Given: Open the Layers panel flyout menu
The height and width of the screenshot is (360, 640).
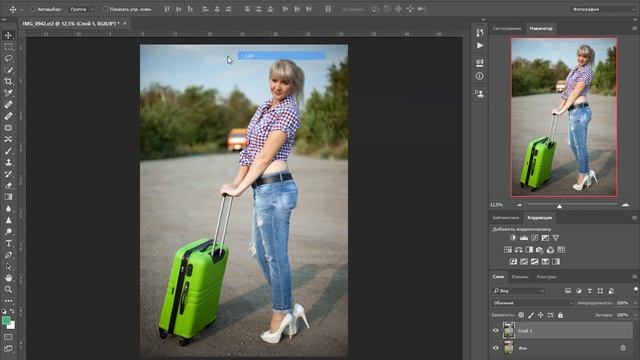Looking at the screenshot, I should [634, 276].
